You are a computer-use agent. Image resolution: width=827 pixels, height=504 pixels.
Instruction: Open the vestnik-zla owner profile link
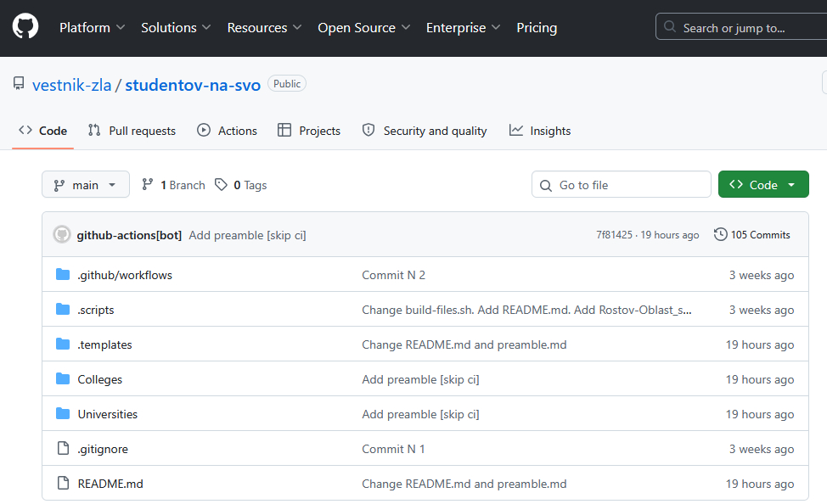pyautogui.click(x=71, y=85)
